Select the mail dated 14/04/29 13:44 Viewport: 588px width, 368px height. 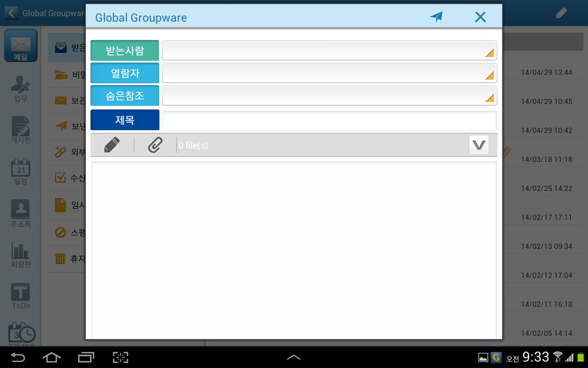(546, 72)
